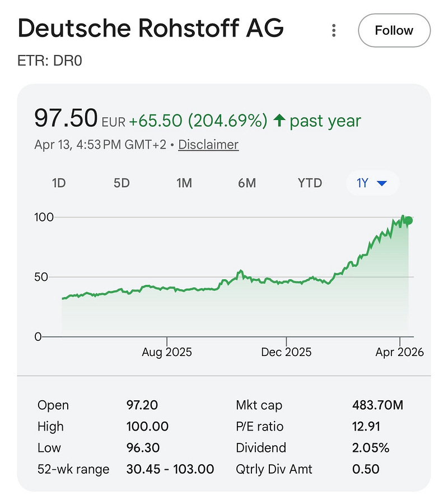Click the Dec 2025 axis marker

click(x=286, y=352)
